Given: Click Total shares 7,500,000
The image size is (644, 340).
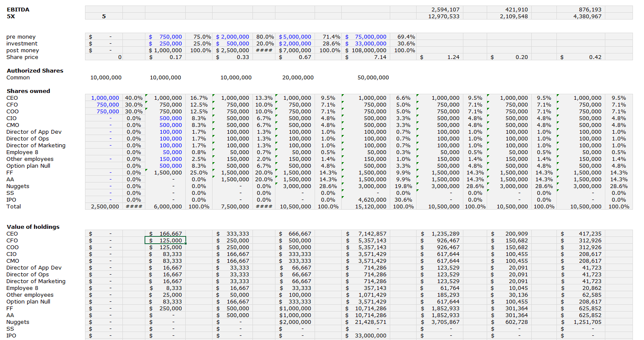Looking at the screenshot, I should [235, 207].
